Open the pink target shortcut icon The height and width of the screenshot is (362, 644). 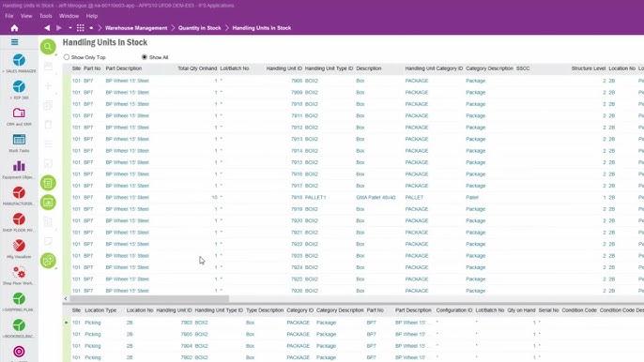point(19,352)
